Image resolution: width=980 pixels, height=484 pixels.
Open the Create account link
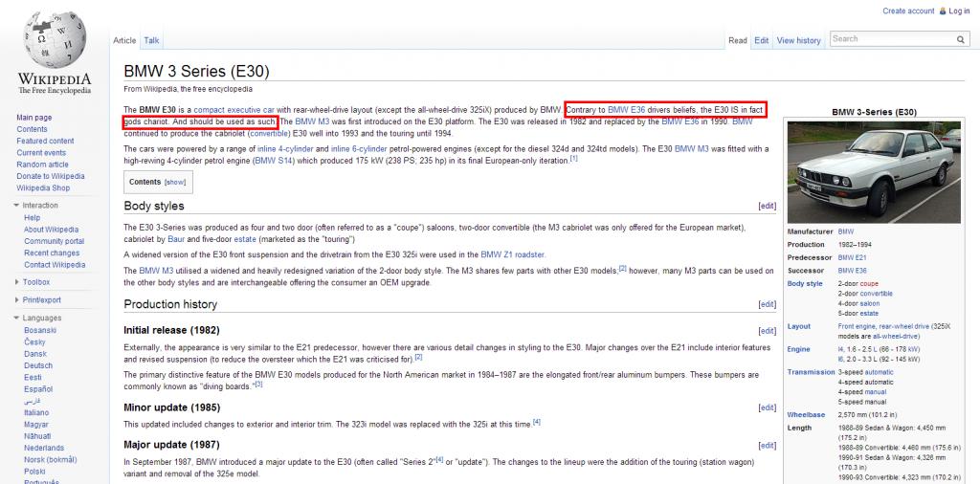tap(908, 11)
